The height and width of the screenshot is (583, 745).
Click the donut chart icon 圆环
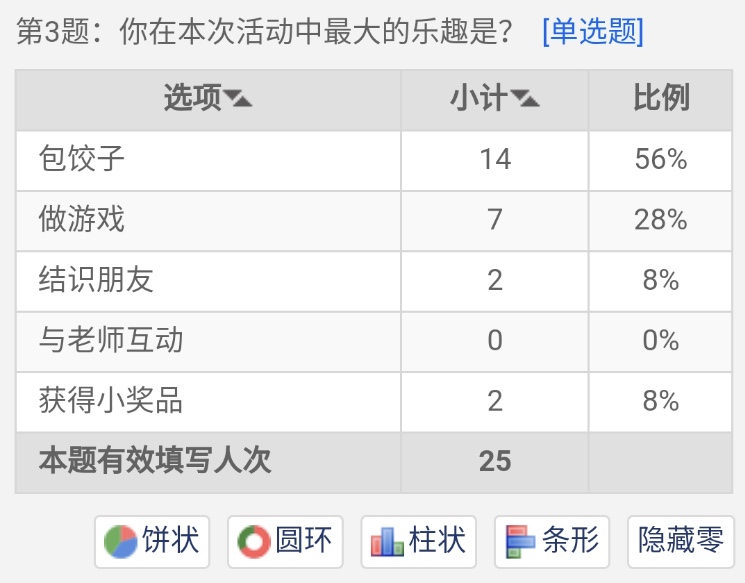pos(285,541)
